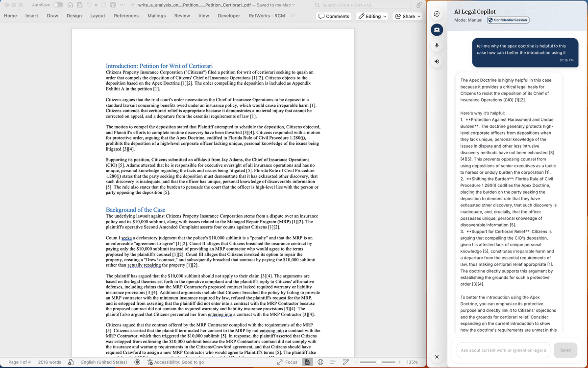Open the chat panel icon in sidebar
Image resolution: width=588 pixels, height=368 pixels.
click(437, 30)
